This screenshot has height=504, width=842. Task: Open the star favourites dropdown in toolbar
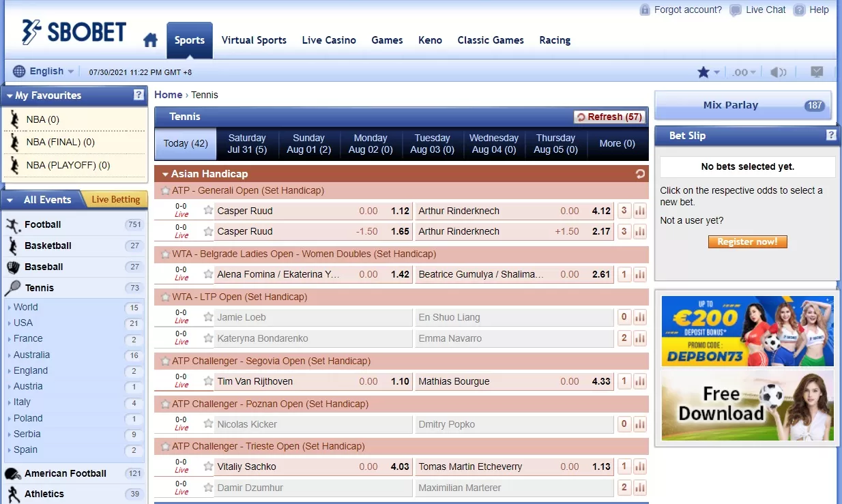tap(708, 72)
